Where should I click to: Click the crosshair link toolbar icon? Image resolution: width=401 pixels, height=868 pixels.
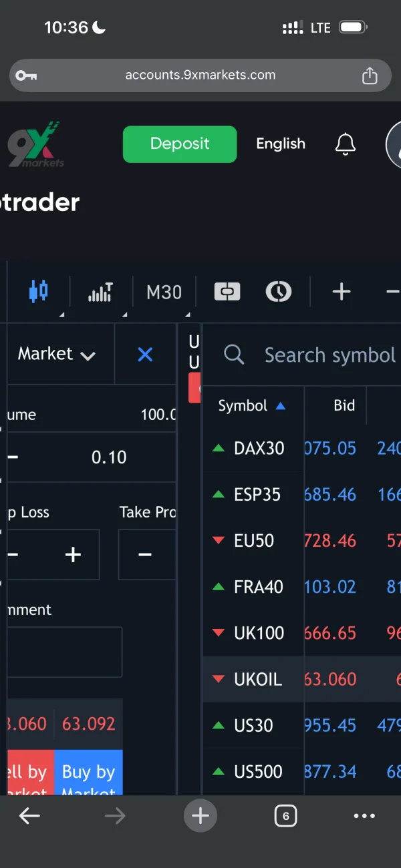(227, 292)
